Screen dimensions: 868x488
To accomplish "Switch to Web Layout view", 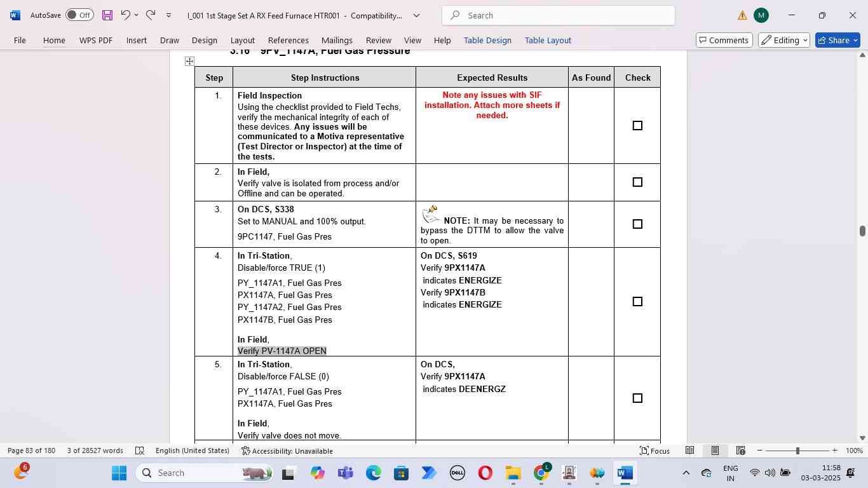I will 740,451.
